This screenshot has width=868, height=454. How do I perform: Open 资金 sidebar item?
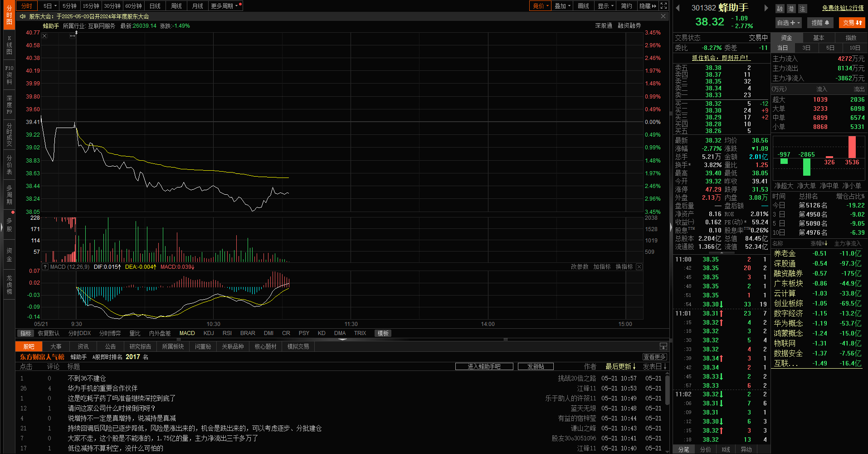tap(9, 255)
